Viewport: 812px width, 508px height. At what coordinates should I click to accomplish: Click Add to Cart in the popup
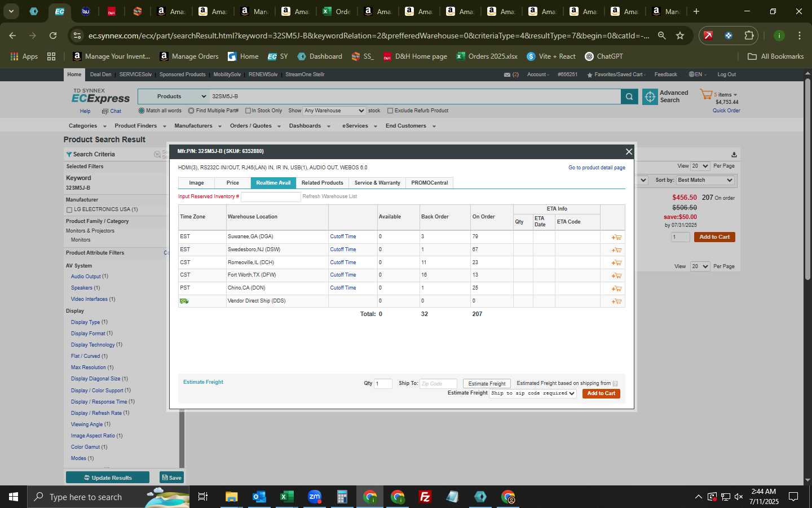(x=601, y=393)
